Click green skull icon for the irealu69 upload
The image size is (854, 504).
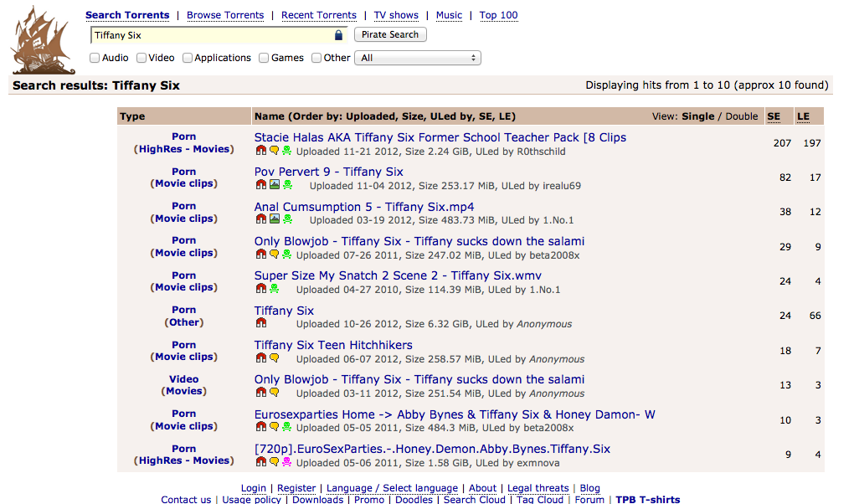click(x=287, y=185)
